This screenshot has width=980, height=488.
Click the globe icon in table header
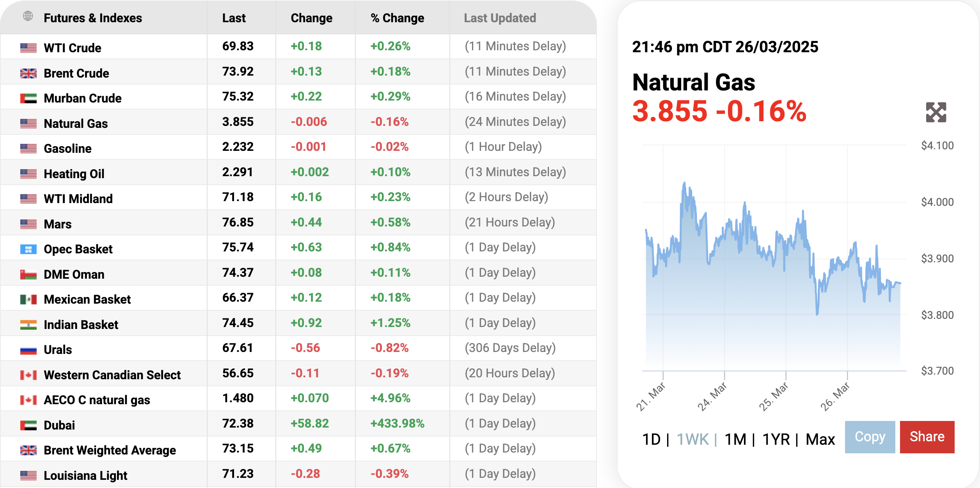[x=28, y=16]
